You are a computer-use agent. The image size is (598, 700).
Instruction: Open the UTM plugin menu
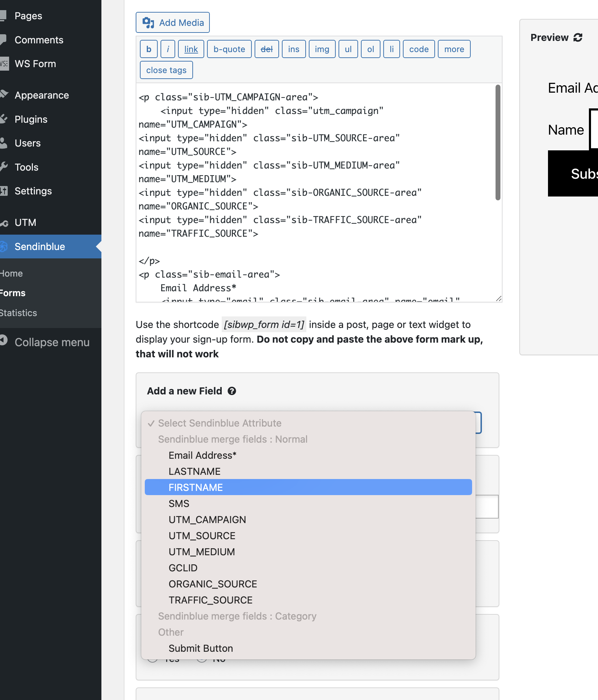[x=25, y=222]
